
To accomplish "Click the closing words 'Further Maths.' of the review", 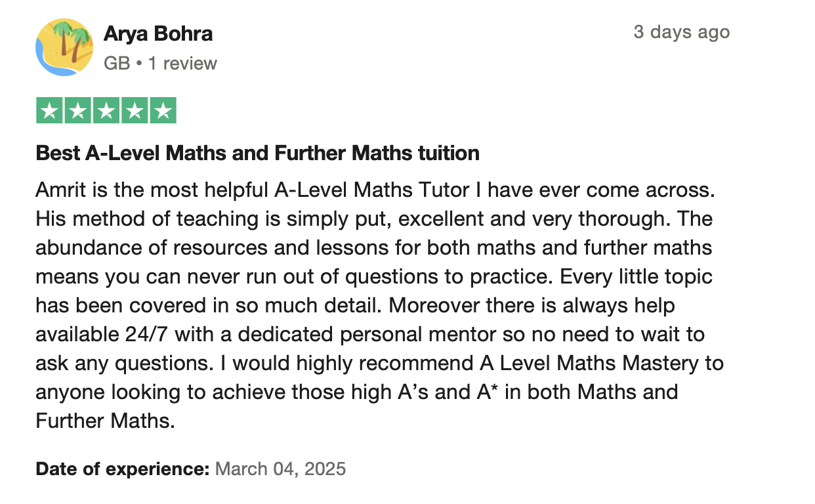I will point(106,420).
